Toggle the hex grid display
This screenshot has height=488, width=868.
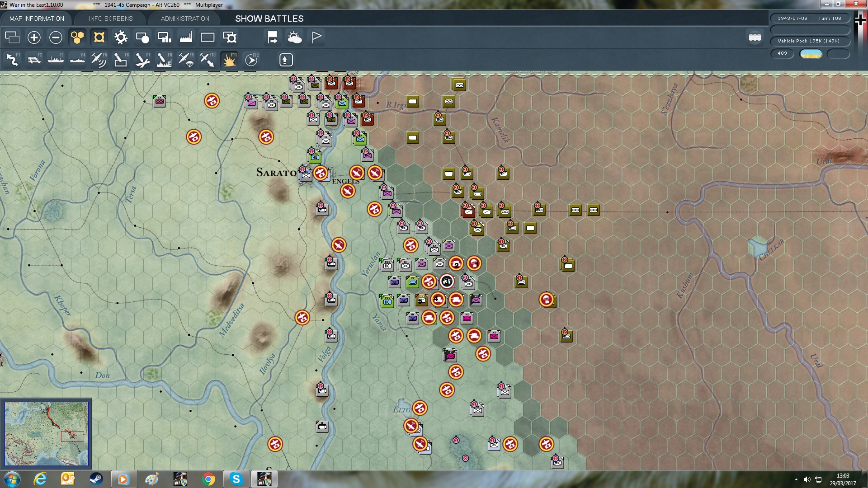pyautogui.click(x=77, y=37)
